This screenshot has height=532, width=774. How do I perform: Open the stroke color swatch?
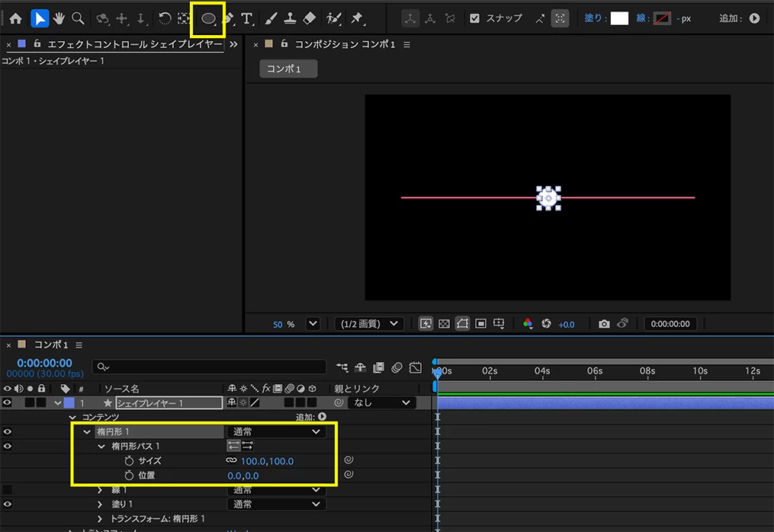662,19
